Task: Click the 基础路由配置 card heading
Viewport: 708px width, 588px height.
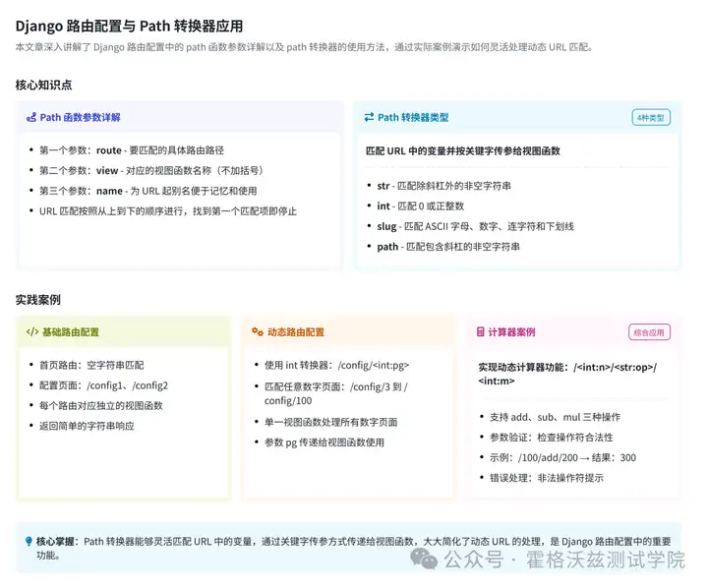Action: click(x=71, y=332)
